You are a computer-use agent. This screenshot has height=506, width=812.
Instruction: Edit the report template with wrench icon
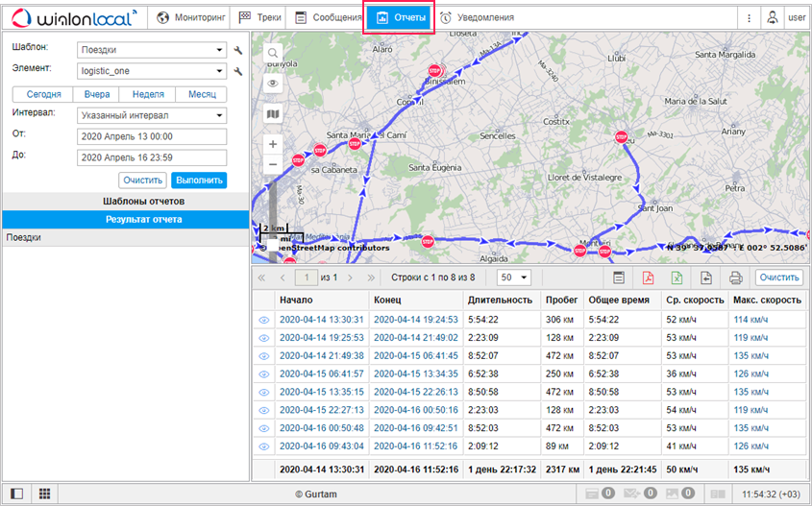click(x=237, y=50)
